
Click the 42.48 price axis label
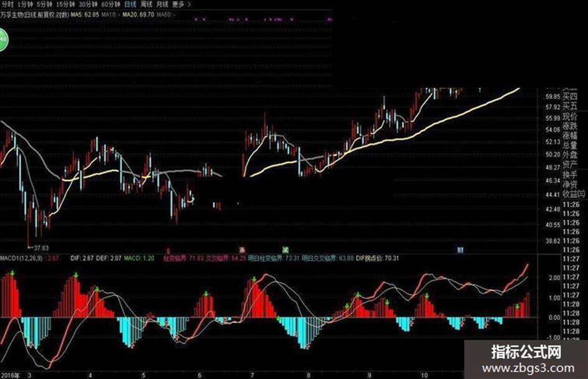553,209
